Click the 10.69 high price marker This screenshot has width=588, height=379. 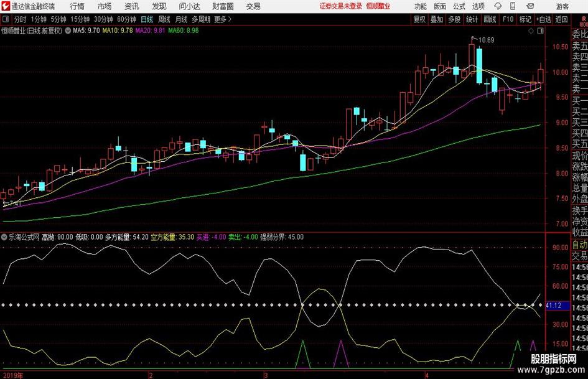point(487,40)
